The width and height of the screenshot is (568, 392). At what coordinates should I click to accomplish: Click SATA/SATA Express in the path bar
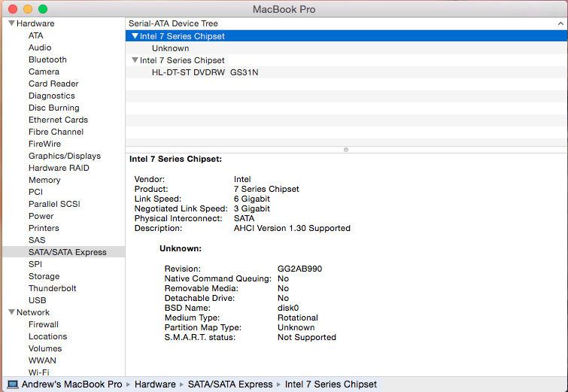(x=230, y=384)
